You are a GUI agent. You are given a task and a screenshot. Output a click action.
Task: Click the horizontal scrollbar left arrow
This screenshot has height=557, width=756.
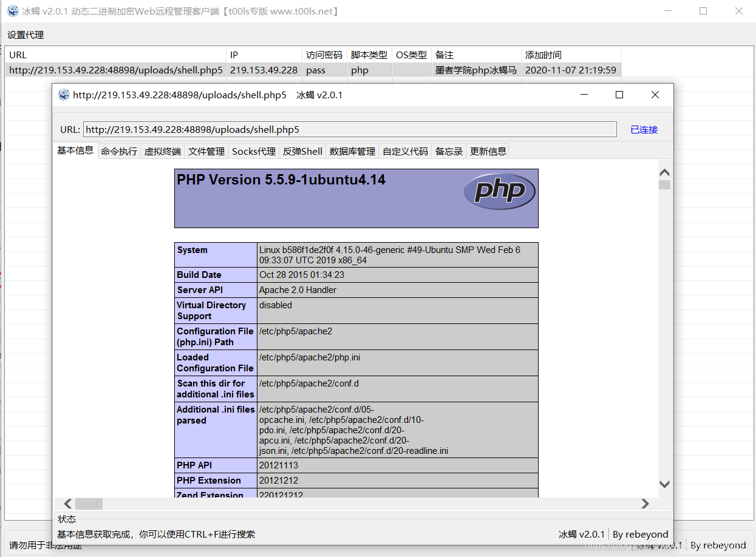(67, 504)
